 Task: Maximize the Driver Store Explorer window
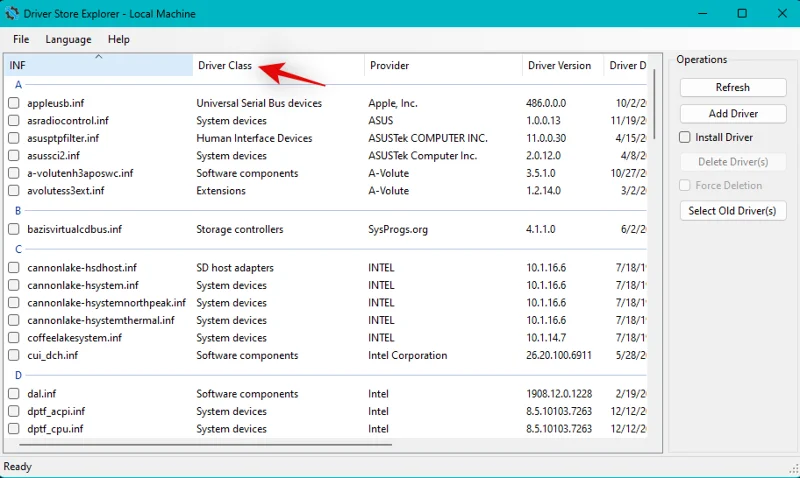click(742, 13)
